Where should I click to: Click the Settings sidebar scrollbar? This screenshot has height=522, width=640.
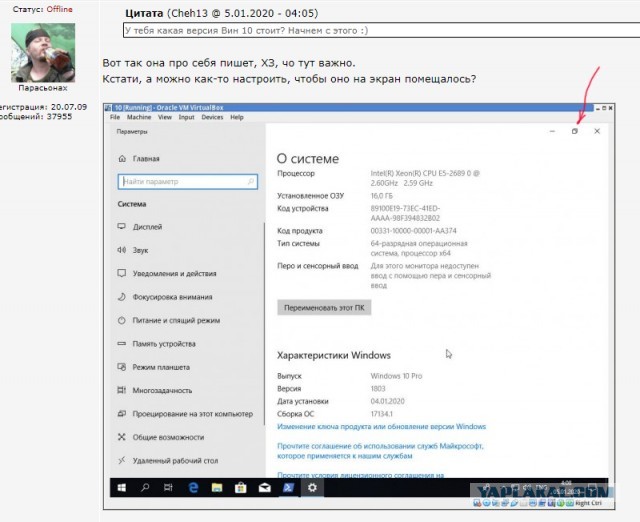point(264,323)
